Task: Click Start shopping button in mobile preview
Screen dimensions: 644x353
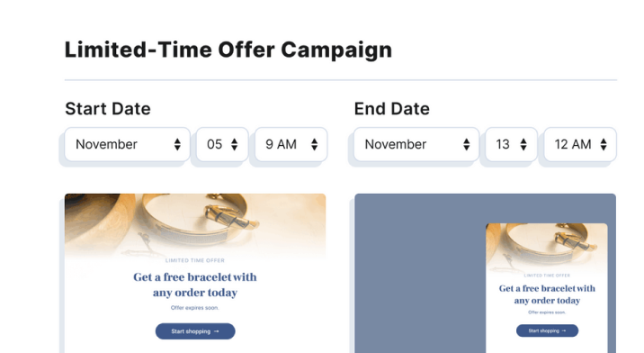Action: (x=547, y=330)
